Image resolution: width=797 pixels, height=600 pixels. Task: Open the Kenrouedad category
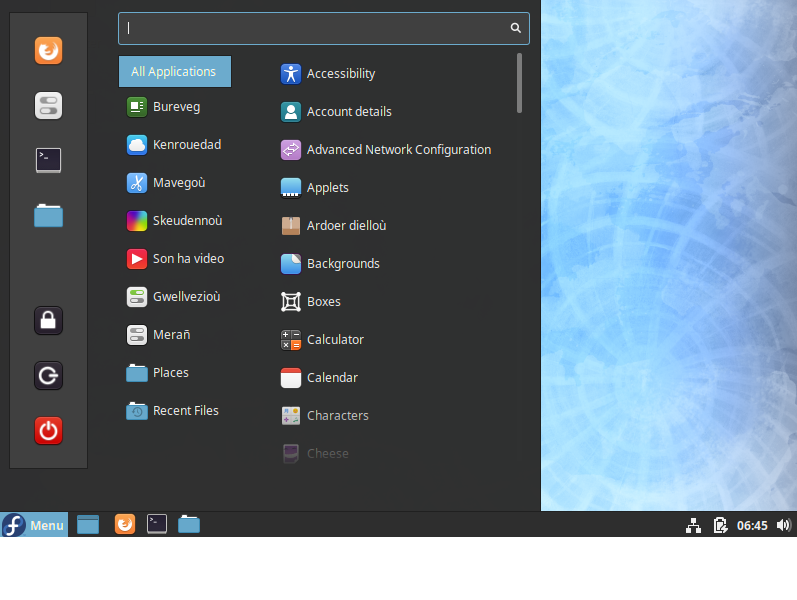[175, 145]
